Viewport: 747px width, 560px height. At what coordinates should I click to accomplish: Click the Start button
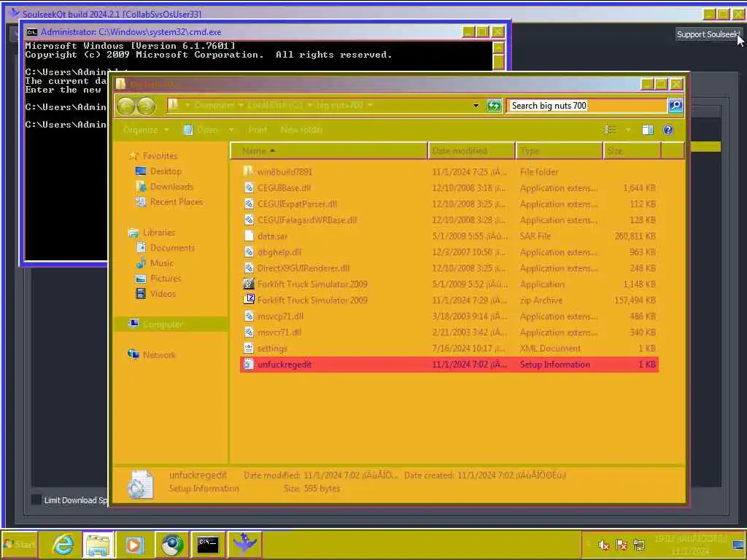(19, 544)
